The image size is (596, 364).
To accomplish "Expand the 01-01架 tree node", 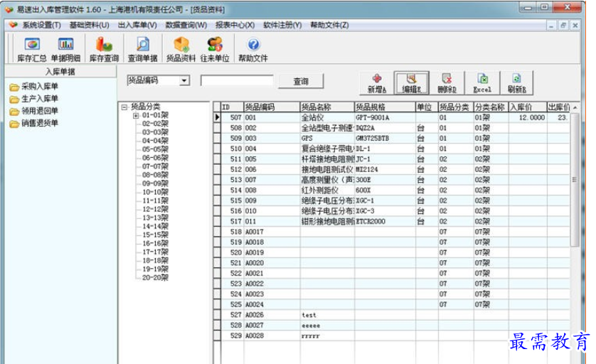I will tap(136, 115).
